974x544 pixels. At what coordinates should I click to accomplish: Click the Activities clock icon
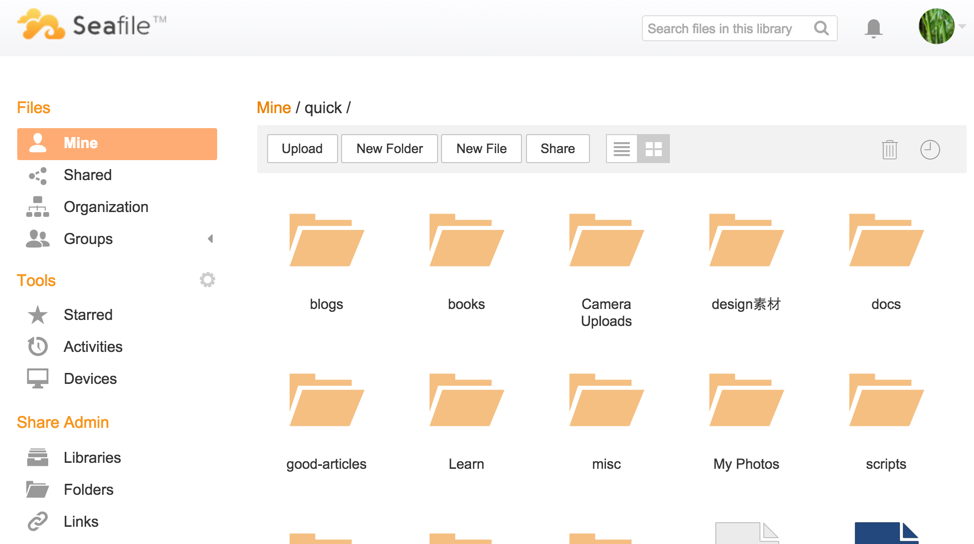(38, 347)
